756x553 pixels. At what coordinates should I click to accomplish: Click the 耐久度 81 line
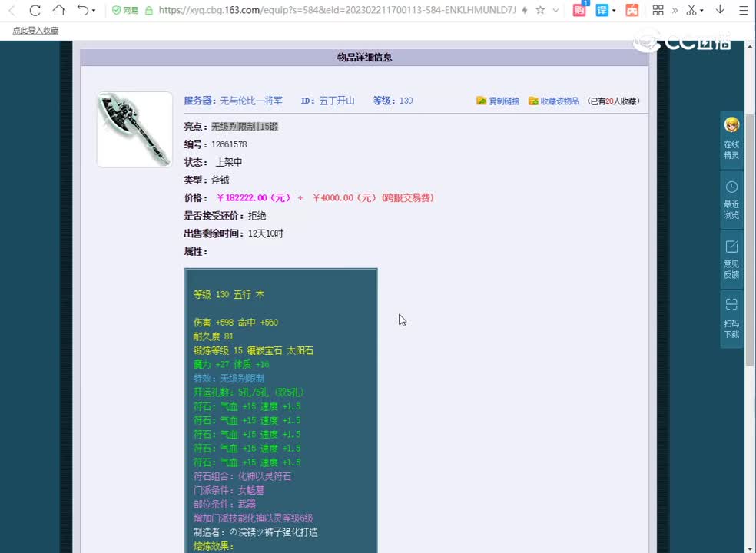[x=214, y=336]
